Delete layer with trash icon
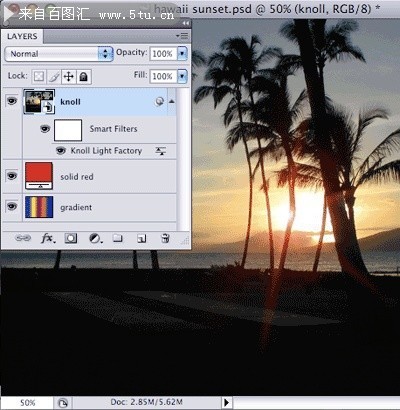The height and width of the screenshot is (410, 400). [x=165, y=238]
